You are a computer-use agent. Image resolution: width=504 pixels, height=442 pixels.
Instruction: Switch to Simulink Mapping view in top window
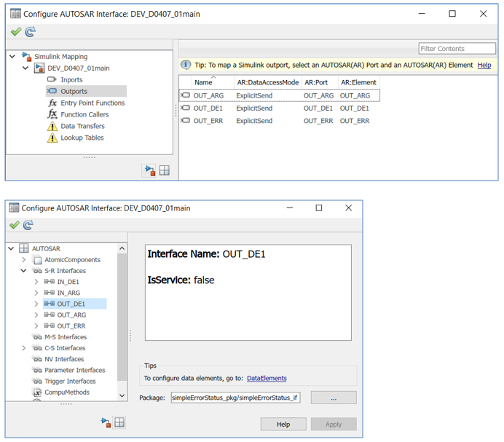(150, 170)
